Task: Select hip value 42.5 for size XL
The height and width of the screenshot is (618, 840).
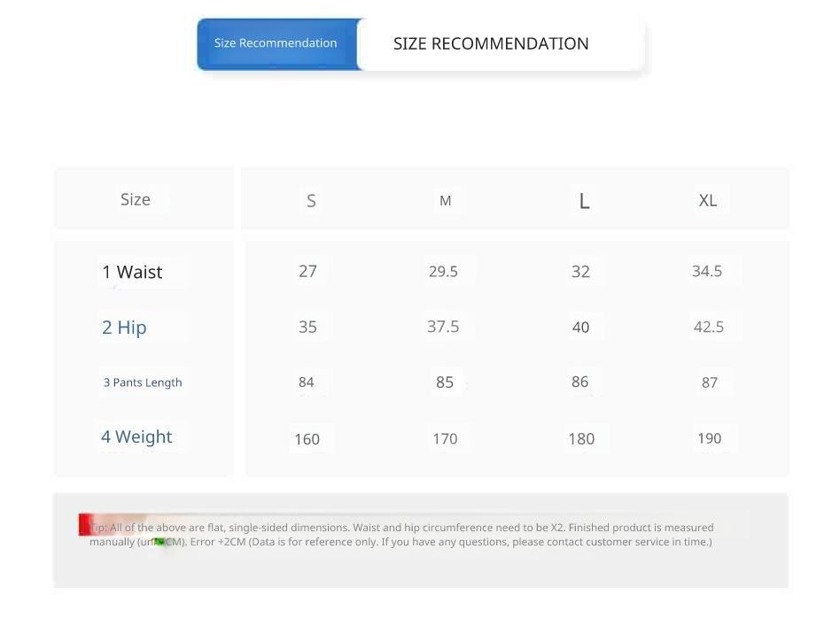Action: [709, 327]
